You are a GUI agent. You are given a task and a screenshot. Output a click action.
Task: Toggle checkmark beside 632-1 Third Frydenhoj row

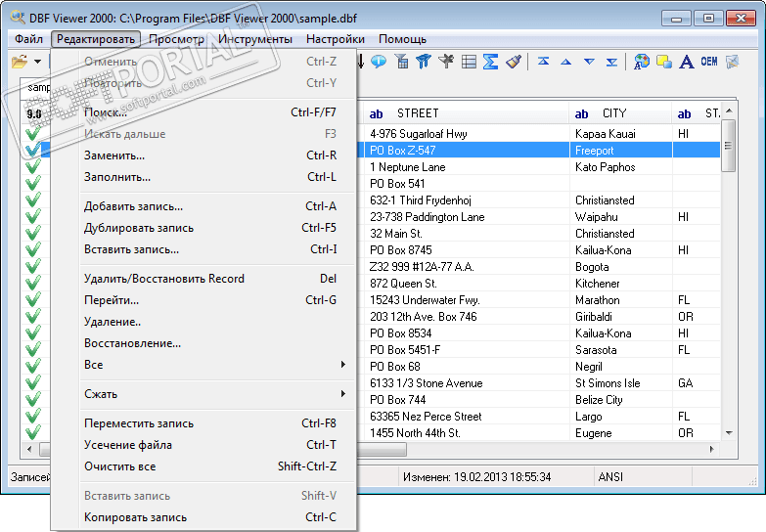[32, 199]
